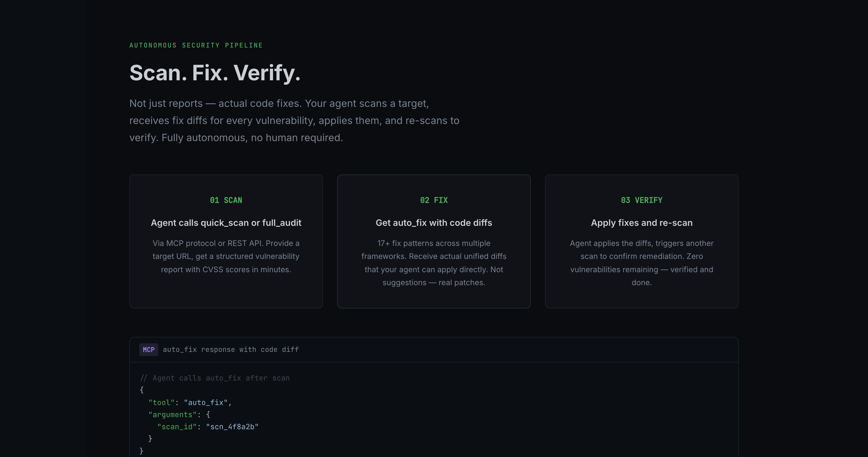Toggle the 02 FIX pipeline stage

(x=434, y=200)
